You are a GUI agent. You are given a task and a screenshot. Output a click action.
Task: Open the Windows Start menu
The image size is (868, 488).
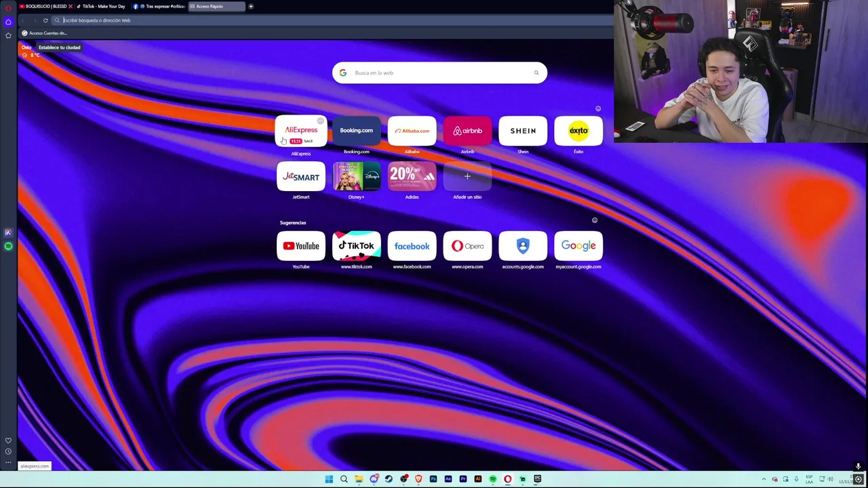coord(329,479)
